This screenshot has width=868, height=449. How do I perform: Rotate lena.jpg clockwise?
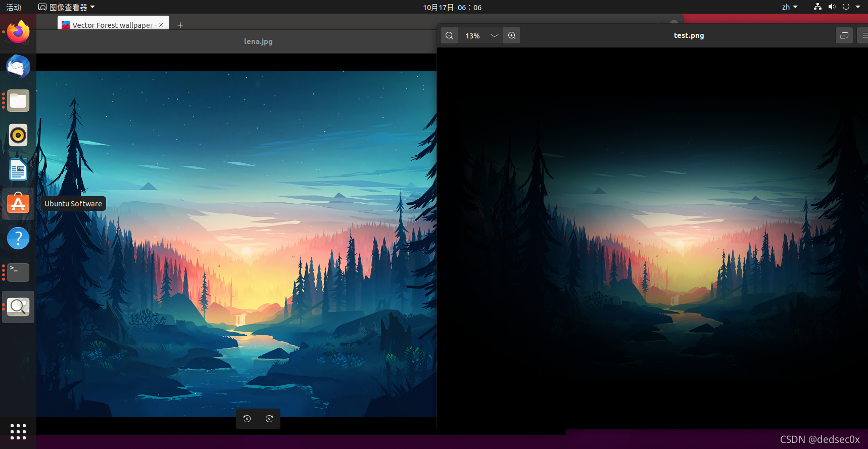(269, 418)
